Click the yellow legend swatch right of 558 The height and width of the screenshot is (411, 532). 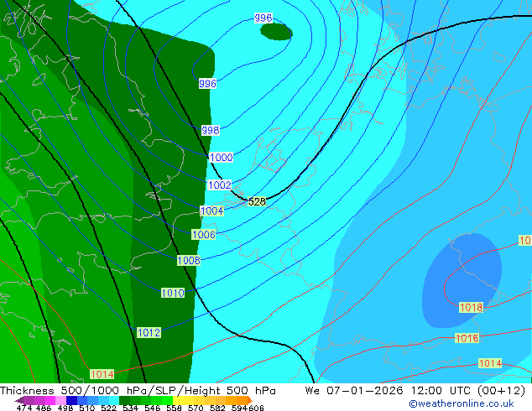pyautogui.click(x=178, y=400)
